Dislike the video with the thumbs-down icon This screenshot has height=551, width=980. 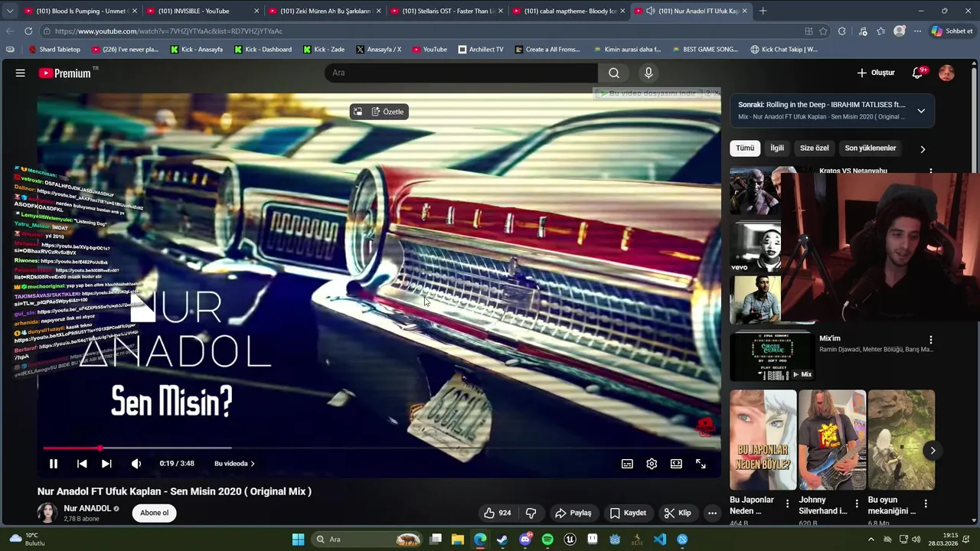tap(531, 513)
